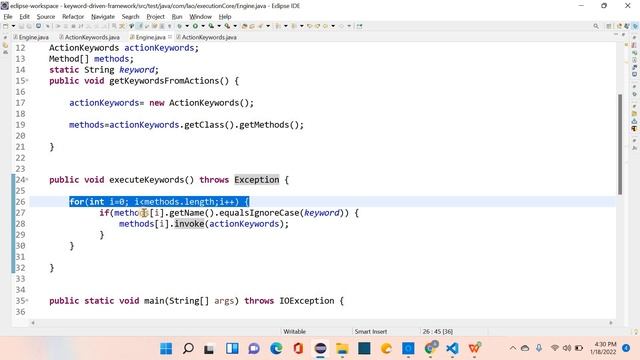Open the Project menu
Image resolution: width=640 pixels, height=360 pixels.
(156, 17)
